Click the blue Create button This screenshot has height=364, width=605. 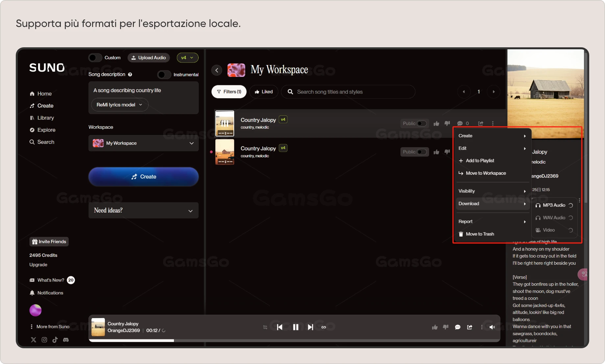(143, 177)
